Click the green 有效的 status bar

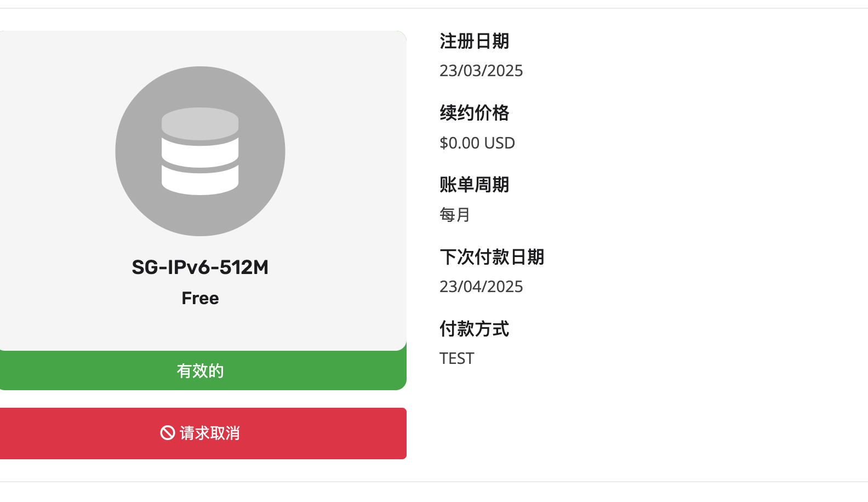(200, 371)
